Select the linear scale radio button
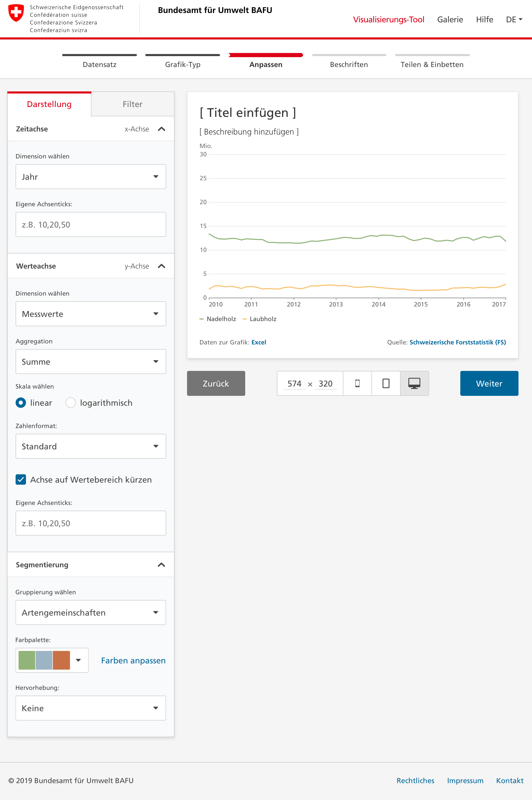This screenshot has width=532, height=800. pyautogui.click(x=21, y=403)
